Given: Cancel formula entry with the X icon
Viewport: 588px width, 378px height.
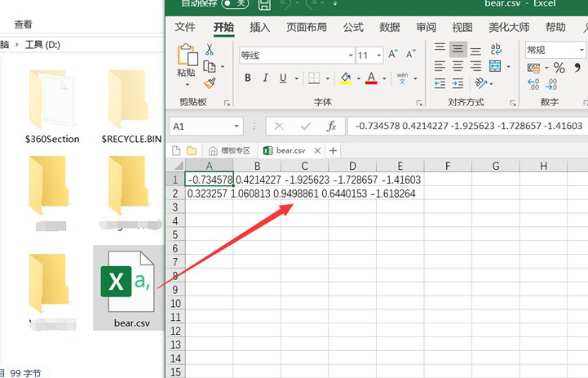Looking at the screenshot, I should point(279,126).
